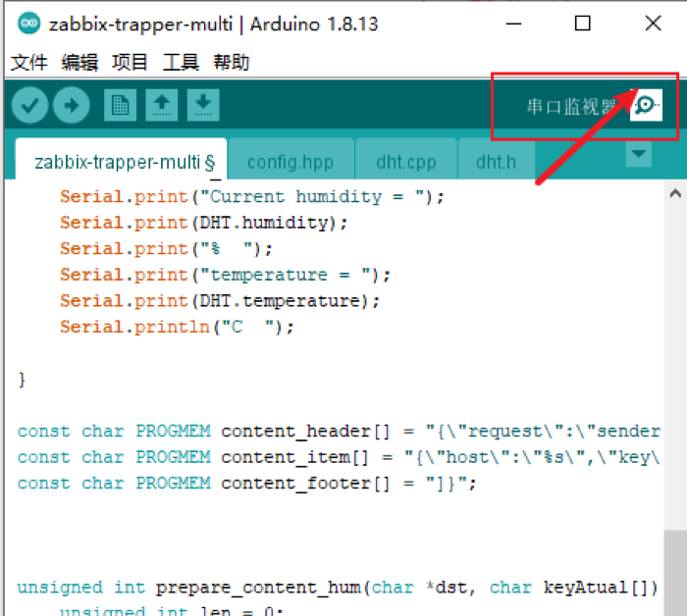The height and width of the screenshot is (616, 687).
Task: Click the line Serial.print(DHT.temperature);
Action: tap(220, 301)
